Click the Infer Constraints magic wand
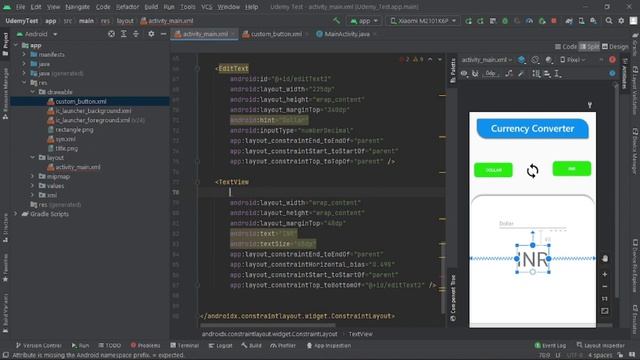Screen dimensions: 640x360 click(521, 73)
